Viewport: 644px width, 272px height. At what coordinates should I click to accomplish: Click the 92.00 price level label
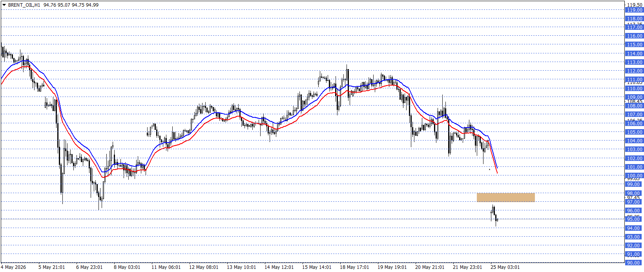pos(634,246)
